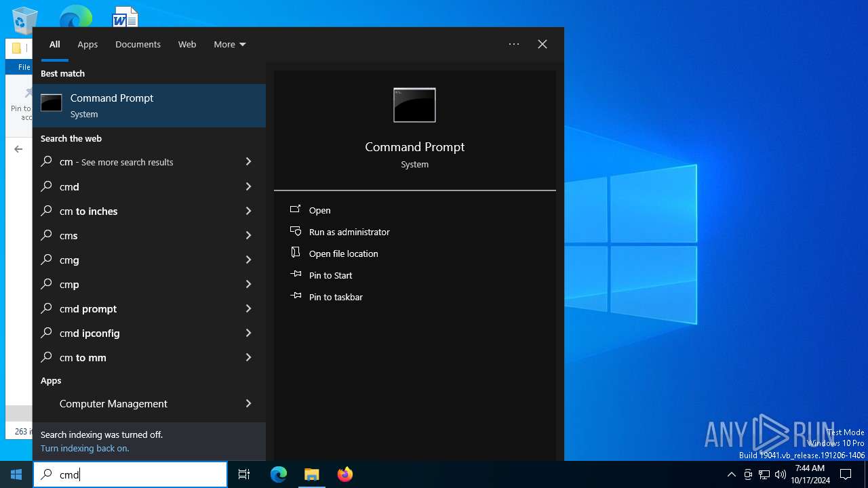Launch Microsoft Edge from the taskbar
The height and width of the screenshot is (488, 868).
click(x=279, y=474)
